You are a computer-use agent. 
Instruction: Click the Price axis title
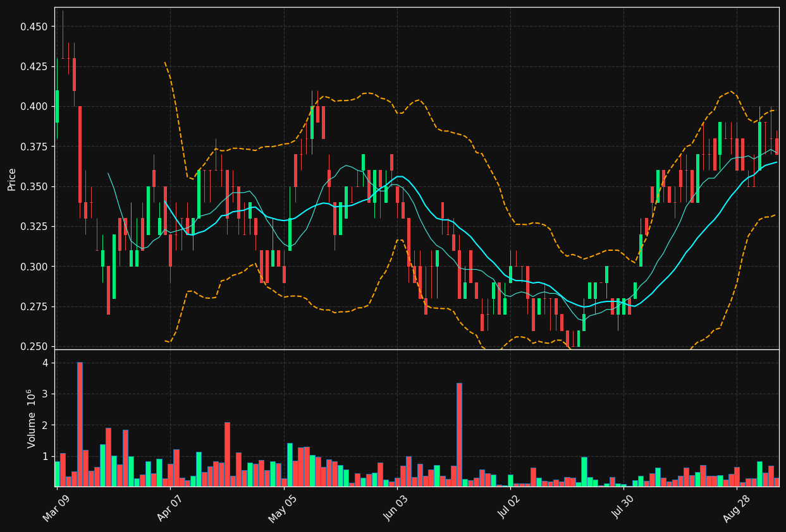(x=11, y=179)
